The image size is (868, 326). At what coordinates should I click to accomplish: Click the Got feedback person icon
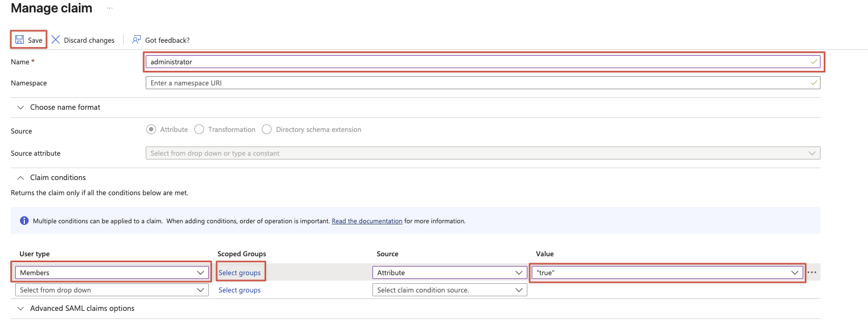(137, 40)
